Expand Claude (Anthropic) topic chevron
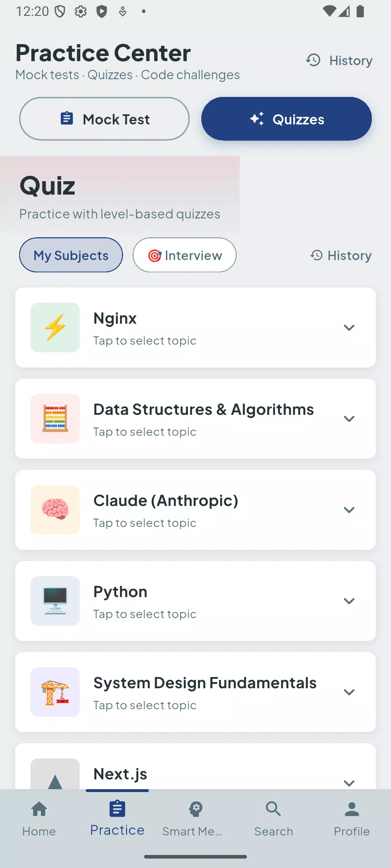The height and width of the screenshot is (868, 391). tap(349, 510)
